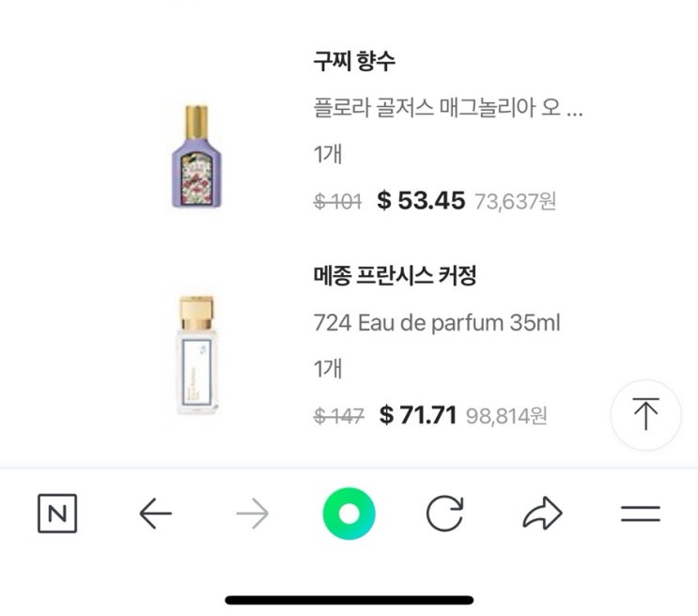Open the 724 Eau de parfum 35ml link
The height and width of the screenshot is (616, 698).
[436, 324]
